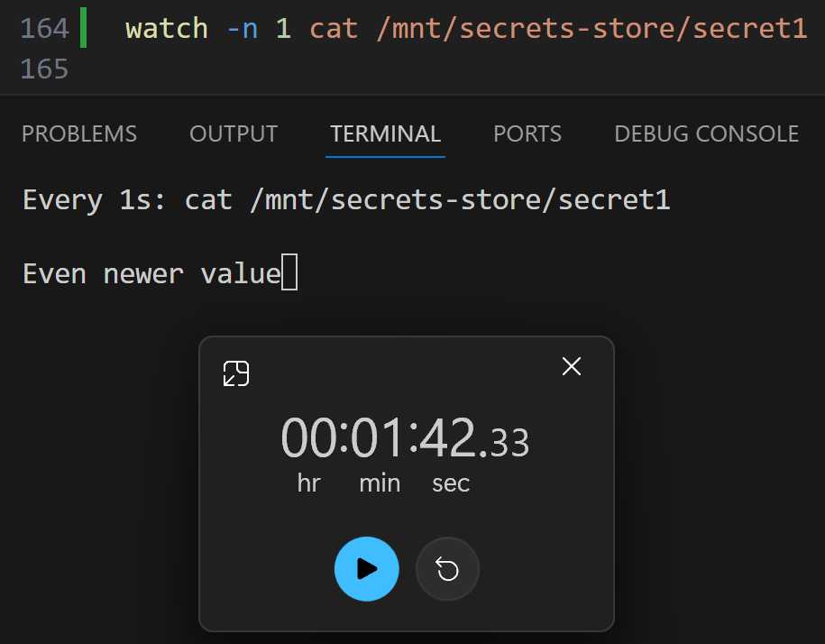Click the 'Even newer value' terminal output

click(x=152, y=273)
